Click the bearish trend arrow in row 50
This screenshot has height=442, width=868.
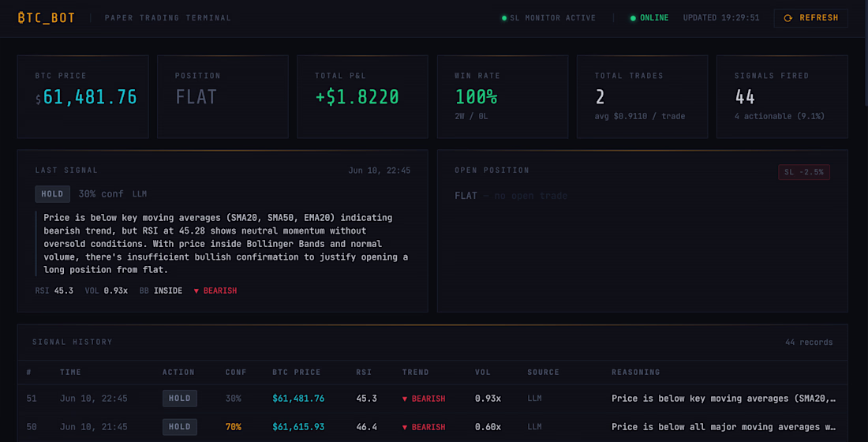(405, 428)
